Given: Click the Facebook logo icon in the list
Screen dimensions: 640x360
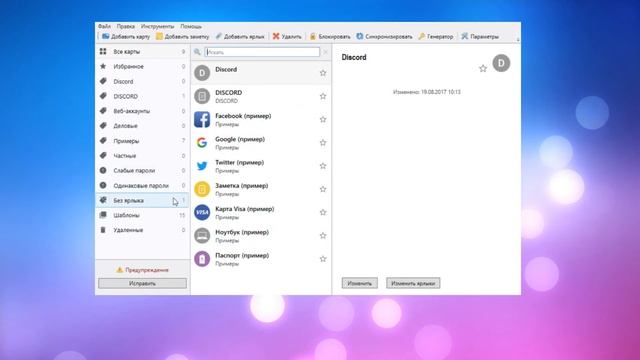Looking at the screenshot, I should pos(202,120).
